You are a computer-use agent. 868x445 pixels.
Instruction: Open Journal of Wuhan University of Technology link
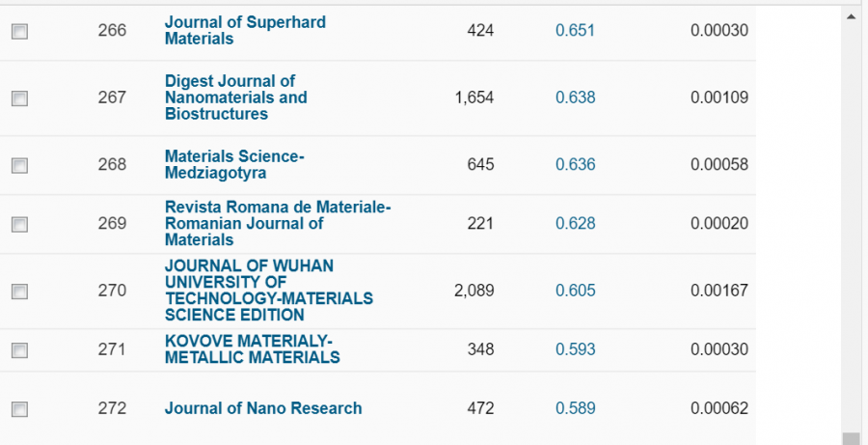pyautogui.click(x=268, y=291)
